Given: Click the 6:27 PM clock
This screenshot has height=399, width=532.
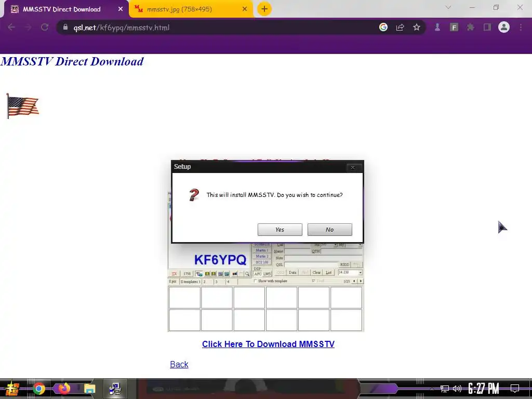Looking at the screenshot, I should pos(484,389).
